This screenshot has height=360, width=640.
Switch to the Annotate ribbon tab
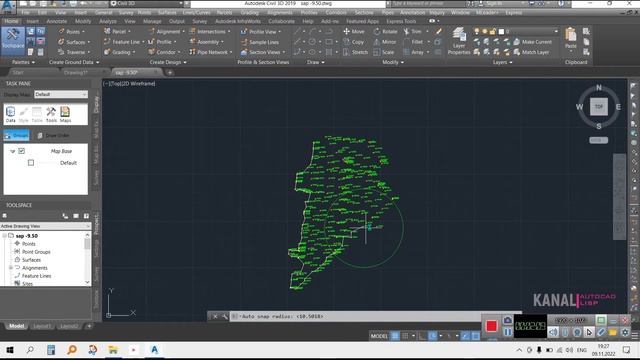[57, 21]
